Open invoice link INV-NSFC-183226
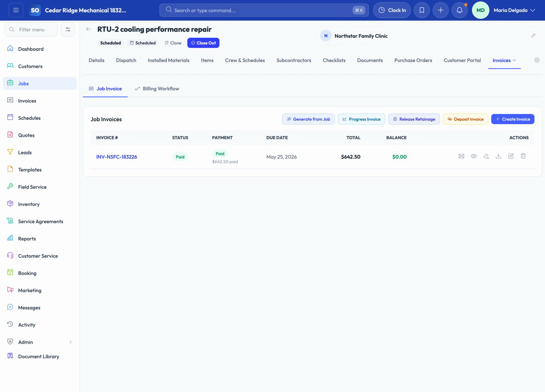Viewport: 545px width, 392px height. 117,157
